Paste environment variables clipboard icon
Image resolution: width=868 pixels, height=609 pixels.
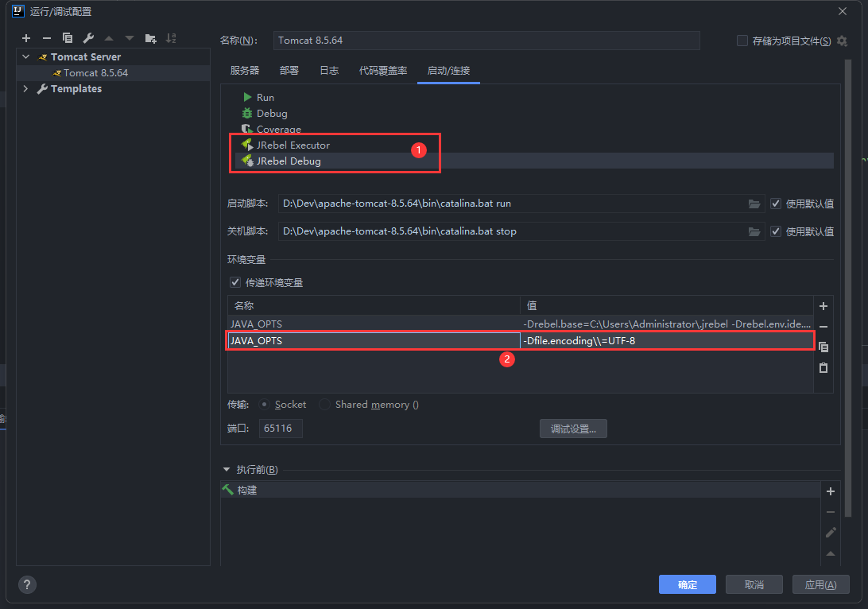coord(823,367)
